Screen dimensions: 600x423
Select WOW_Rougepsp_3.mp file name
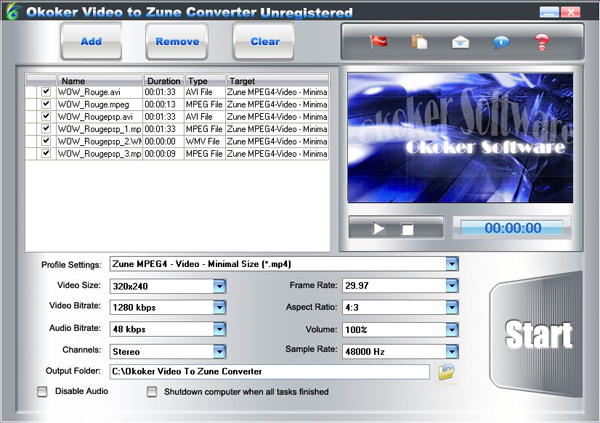[x=99, y=154]
